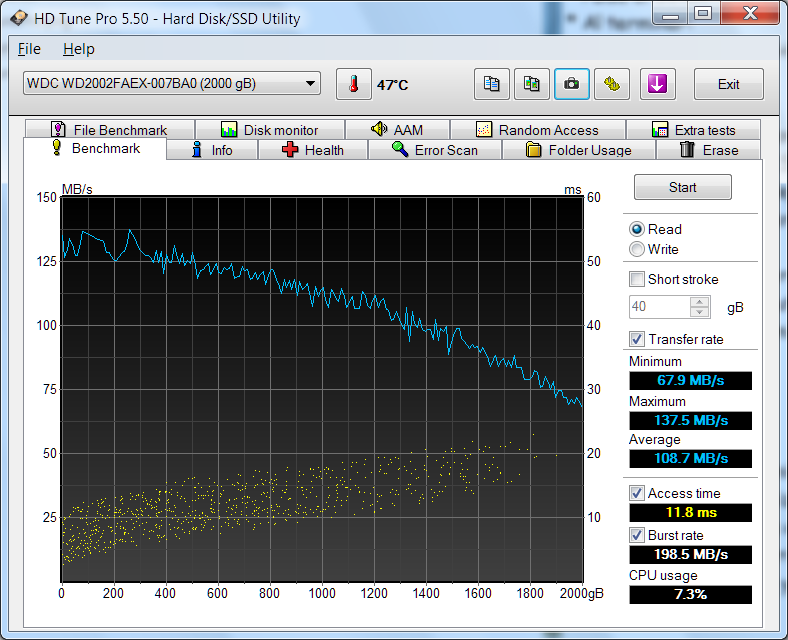Open the File Benchmark tab
The width and height of the screenshot is (788, 640).
110,130
